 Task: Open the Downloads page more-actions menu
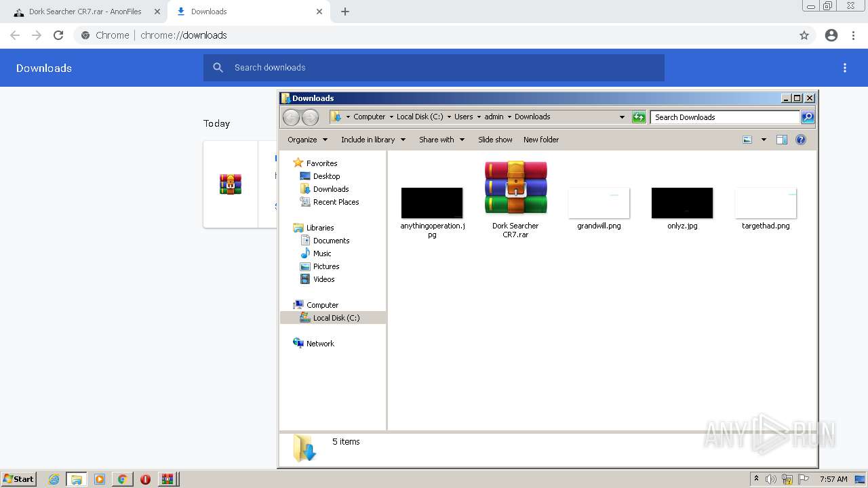(x=845, y=68)
